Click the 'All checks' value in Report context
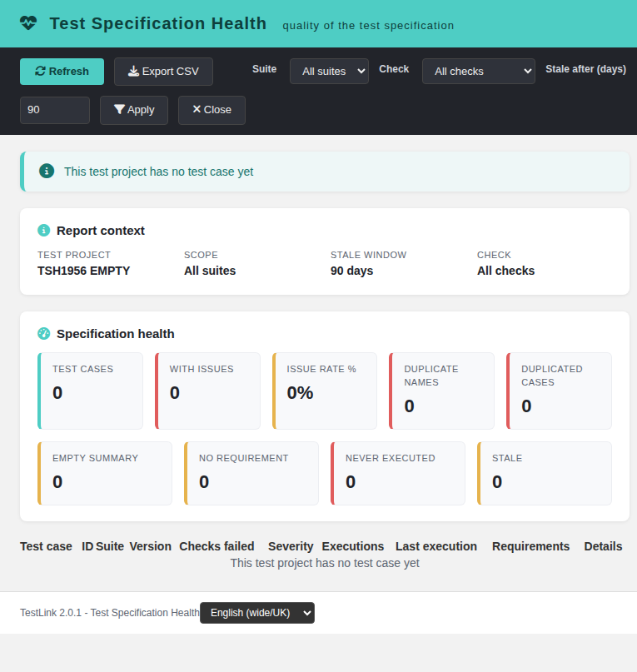The width and height of the screenshot is (637, 672). point(505,271)
